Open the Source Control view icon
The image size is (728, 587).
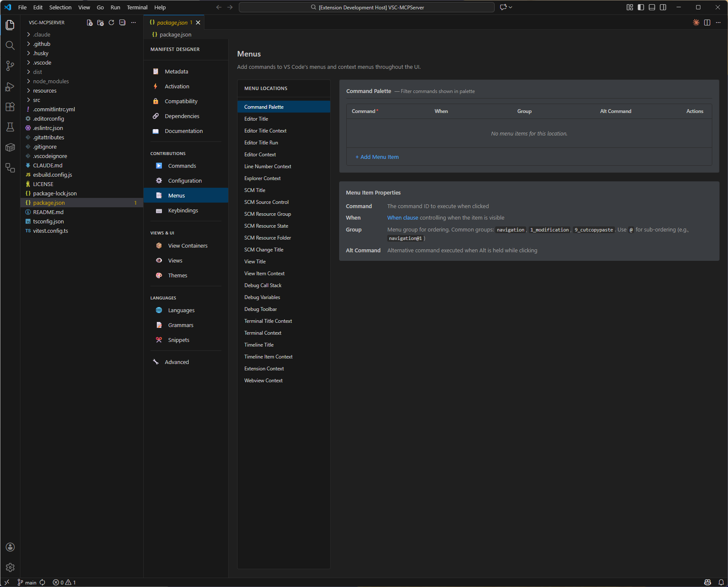(10, 66)
